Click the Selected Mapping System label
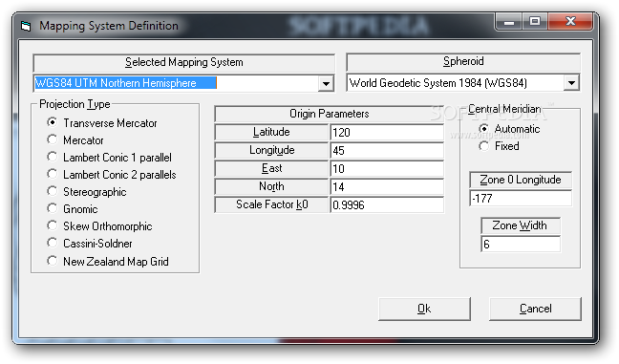Viewport: 619px width, 364px height. [x=184, y=62]
